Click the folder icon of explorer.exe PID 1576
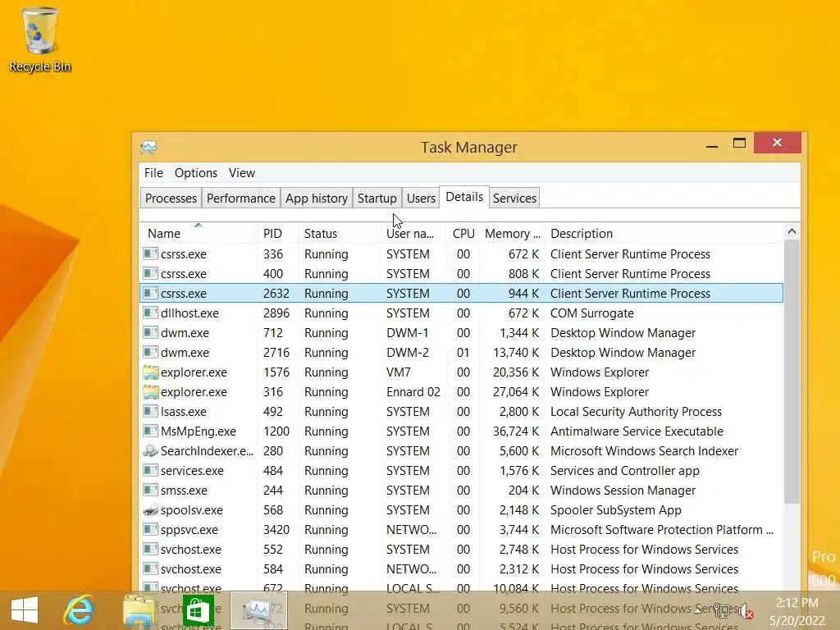 pos(151,372)
